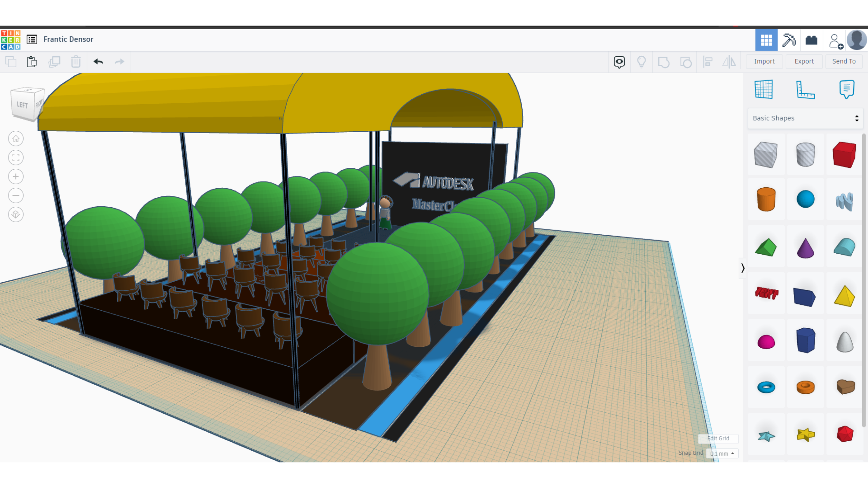Click the home view icon
Viewport: 868px width, 488px height.
(16, 139)
